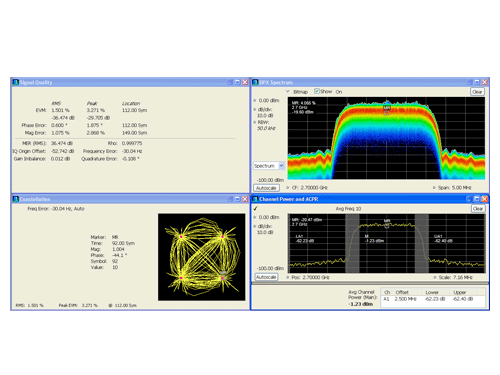Click the RMS 1.501 % readout in Constellation footer
Image resolution: width=500 pixels, height=375 pixels.
click(29, 305)
